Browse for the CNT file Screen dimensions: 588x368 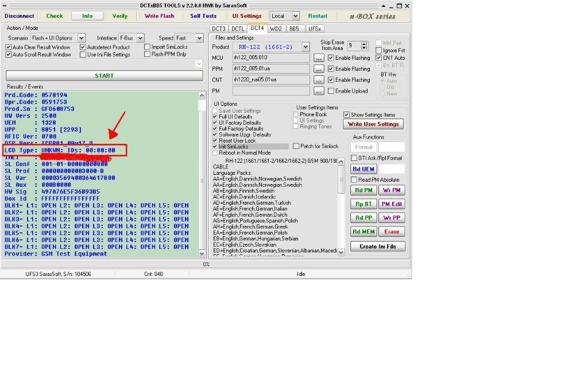(x=319, y=80)
